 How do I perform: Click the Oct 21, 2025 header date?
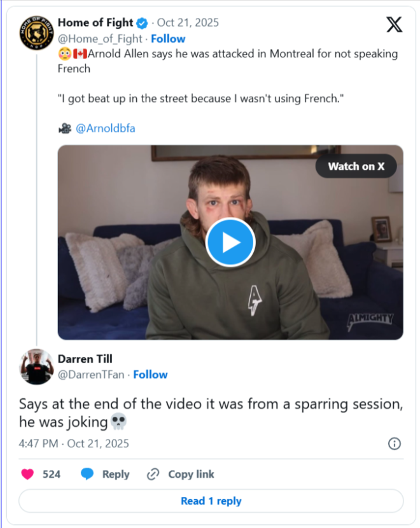[x=188, y=23]
